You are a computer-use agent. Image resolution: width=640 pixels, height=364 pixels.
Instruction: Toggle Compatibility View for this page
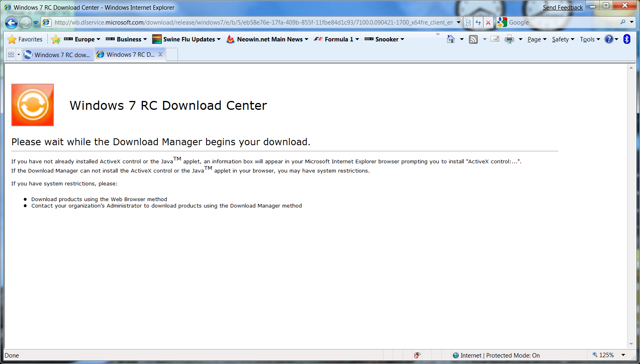(x=468, y=23)
